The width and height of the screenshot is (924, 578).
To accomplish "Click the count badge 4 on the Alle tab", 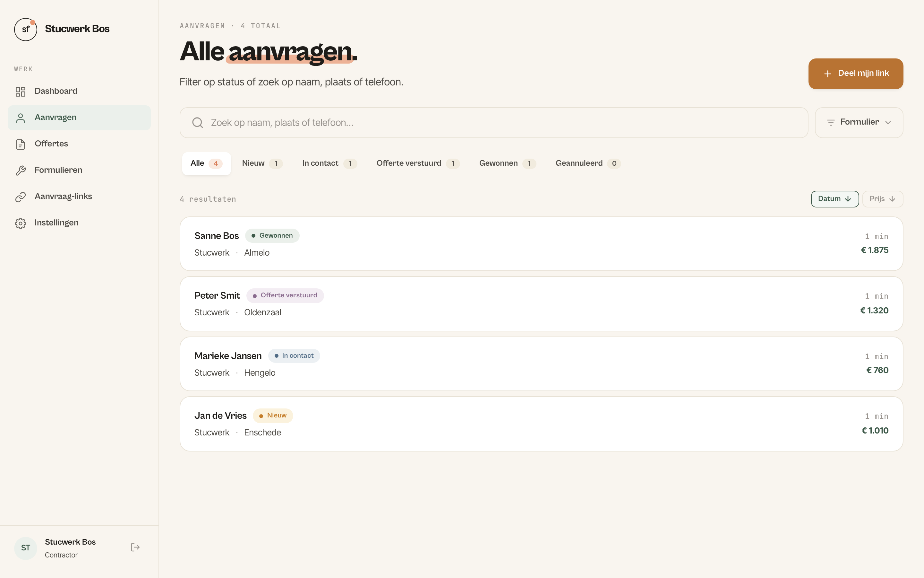I will (x=216, y=164).
